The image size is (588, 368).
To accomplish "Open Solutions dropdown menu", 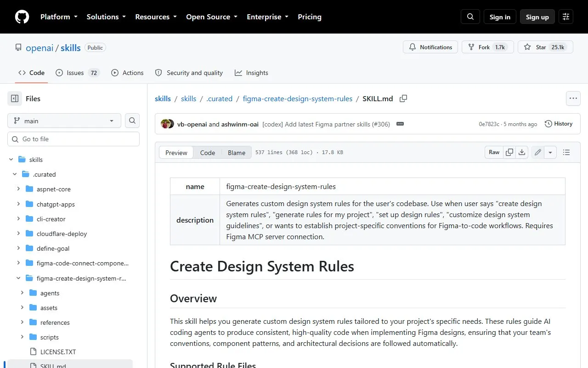I will (106, 17).
